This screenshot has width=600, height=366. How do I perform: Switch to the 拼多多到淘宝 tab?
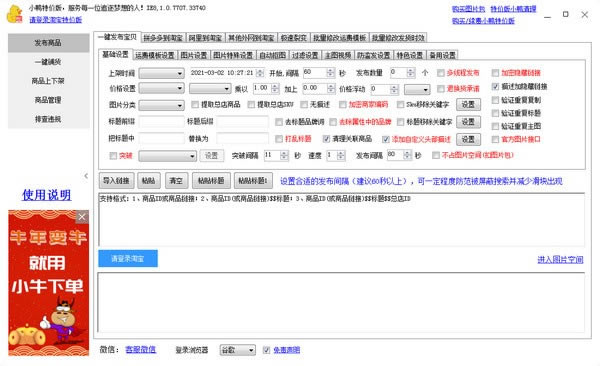(x=163, y=38)
